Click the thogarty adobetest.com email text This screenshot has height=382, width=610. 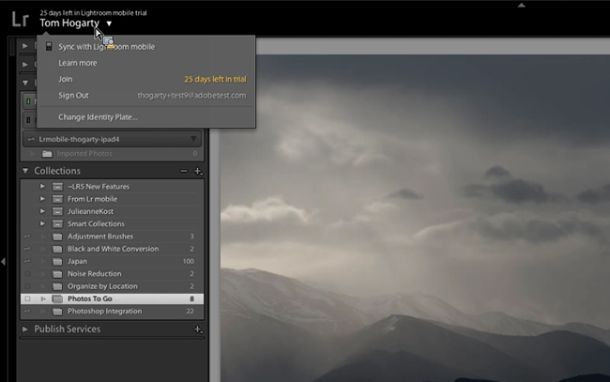(x=192, y=96)
